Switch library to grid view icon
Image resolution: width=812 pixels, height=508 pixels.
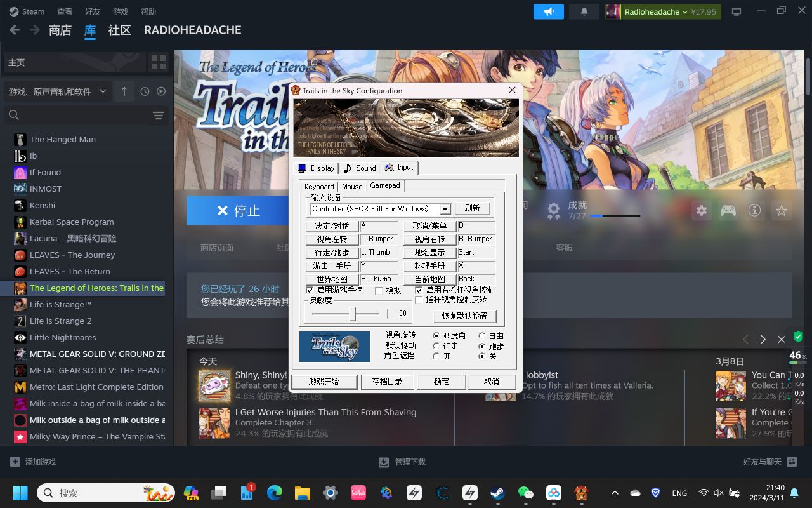159,62
